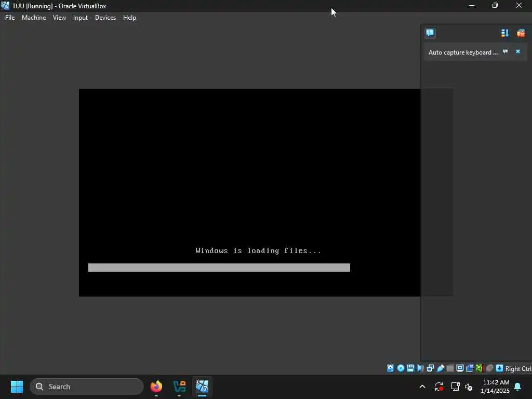Open the VirtualBox Manager taskbar icon
This screenshot has width=532, height=399.
tap(179, 387)
